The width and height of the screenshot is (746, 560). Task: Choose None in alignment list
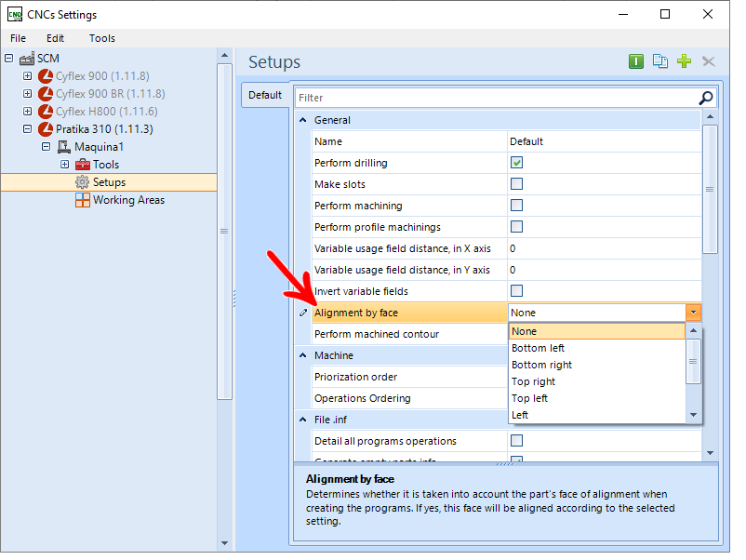pos(596,331)
